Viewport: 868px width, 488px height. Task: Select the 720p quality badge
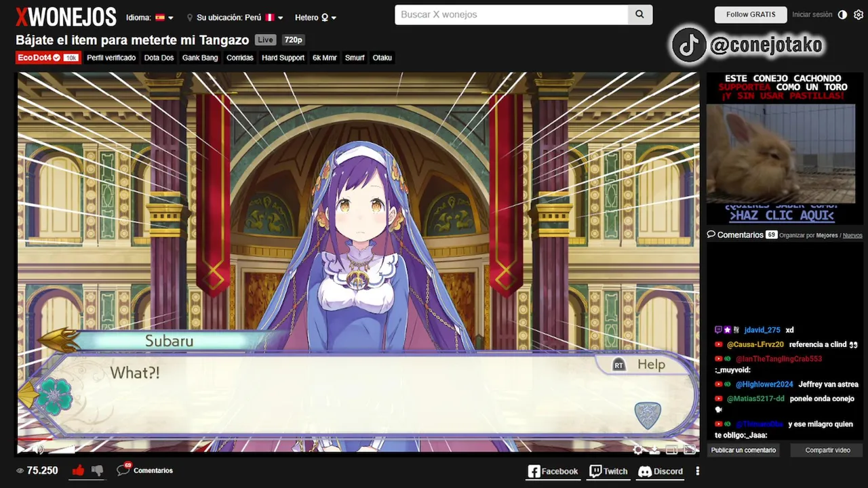click(x=293, y=40)
